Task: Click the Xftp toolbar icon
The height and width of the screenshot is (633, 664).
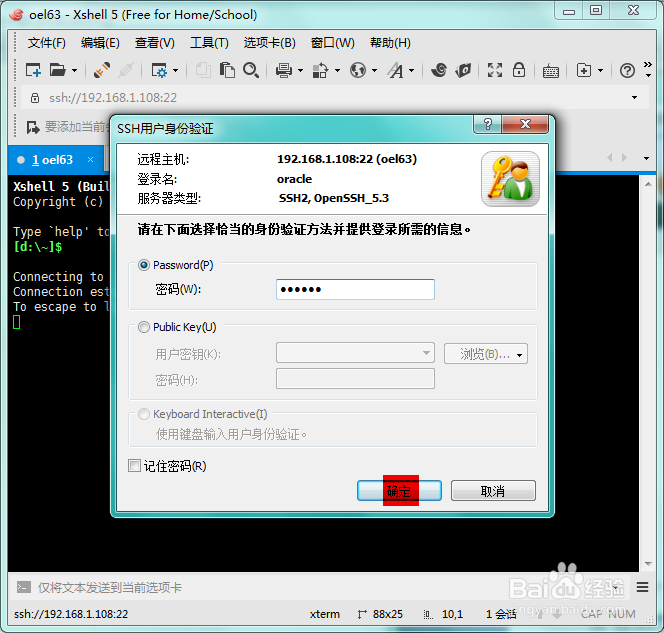Action: (463, 70)
